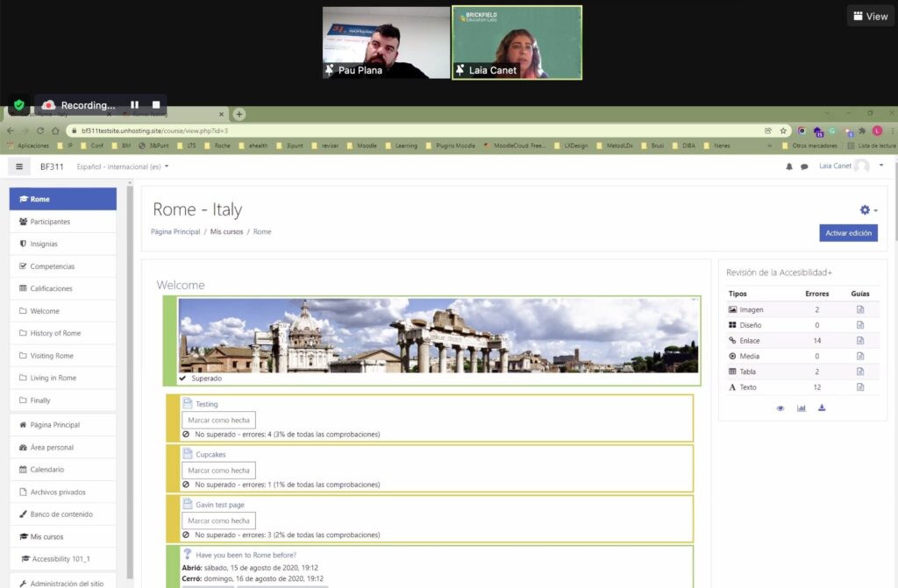Image resolution: width=898 pixels, height=588 pixels.
Task: Open the messages speech bubble icon
Action: click(804, 166)
